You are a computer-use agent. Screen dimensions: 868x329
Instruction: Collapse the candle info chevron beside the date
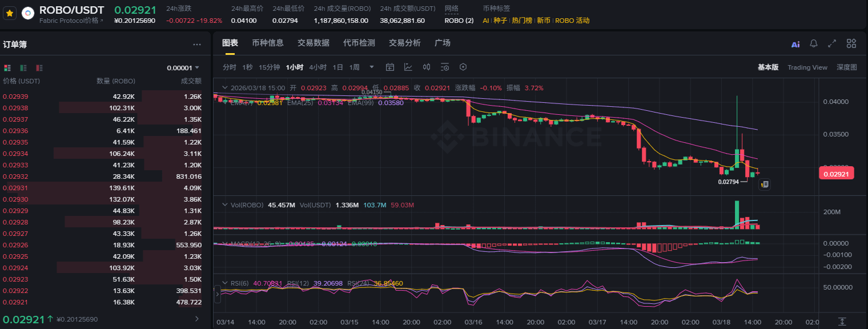pyautogui.click(x=224, y=88)
